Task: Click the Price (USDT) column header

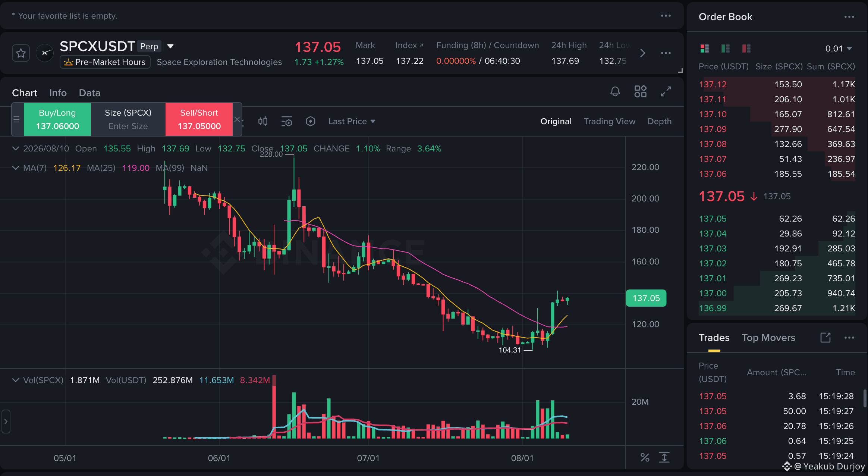Action: (723, 66)
